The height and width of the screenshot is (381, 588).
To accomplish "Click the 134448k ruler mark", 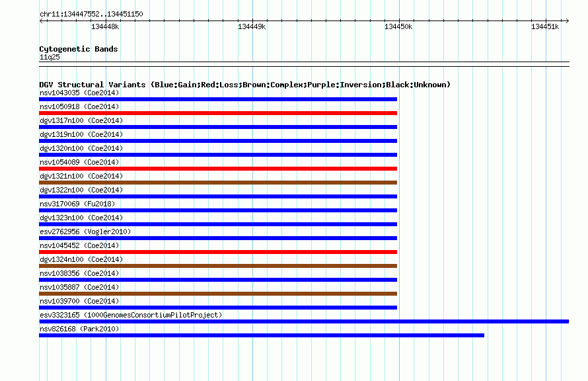I will coord(105,26).
